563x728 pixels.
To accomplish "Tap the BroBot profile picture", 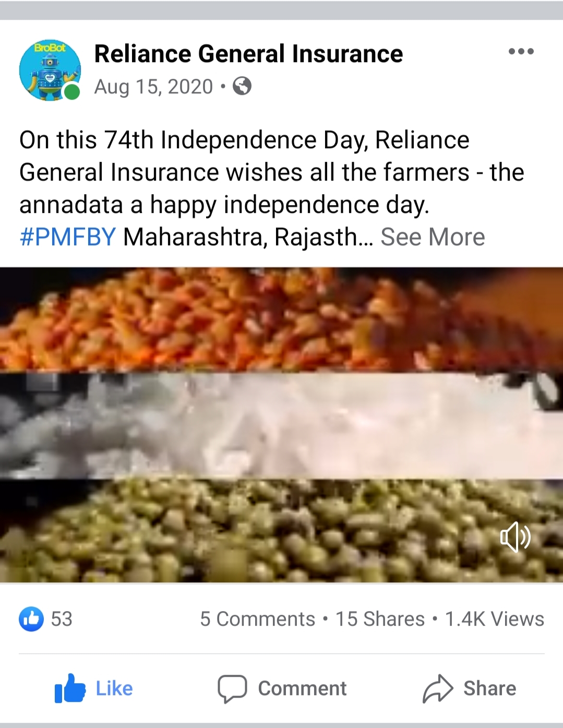I will (50, 70).
